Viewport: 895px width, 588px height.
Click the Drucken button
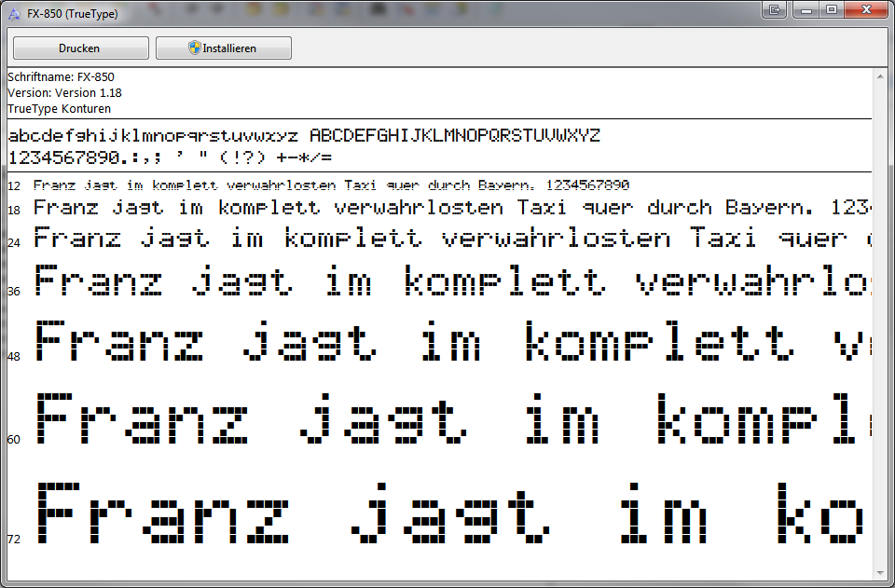click(80, 48)
